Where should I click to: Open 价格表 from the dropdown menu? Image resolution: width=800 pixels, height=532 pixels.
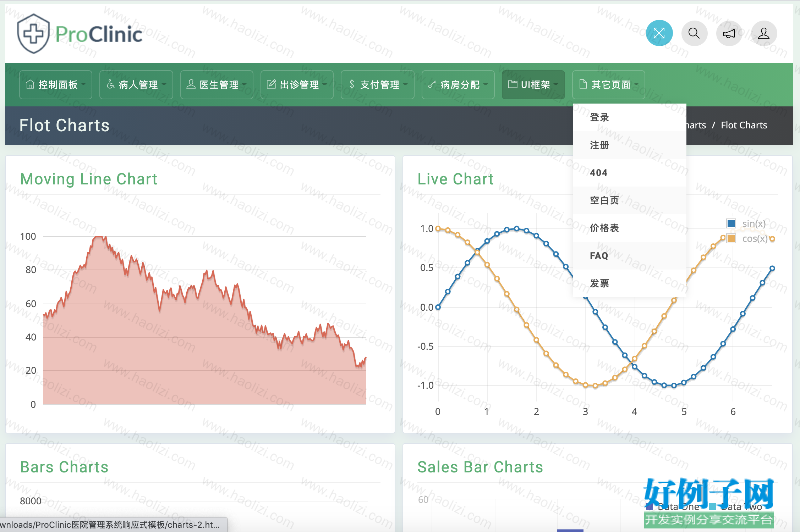(629, 228)
